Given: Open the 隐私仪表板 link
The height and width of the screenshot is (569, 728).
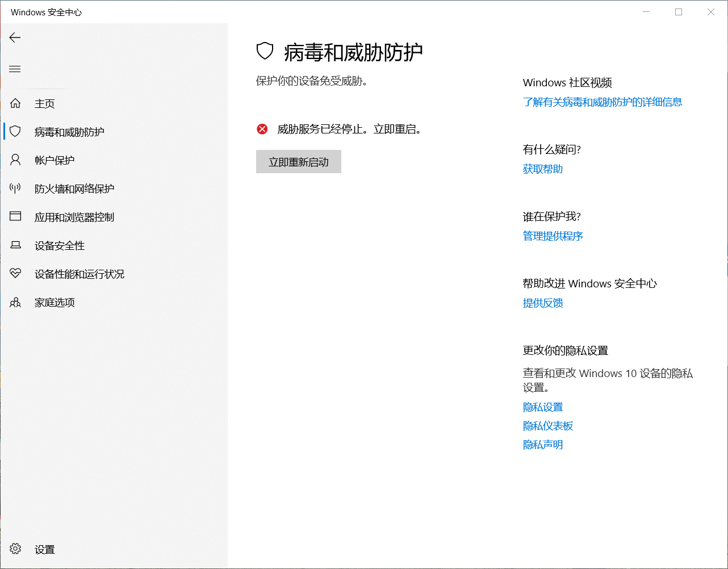Looking at the screenshot, I should [x=548, y=426].
